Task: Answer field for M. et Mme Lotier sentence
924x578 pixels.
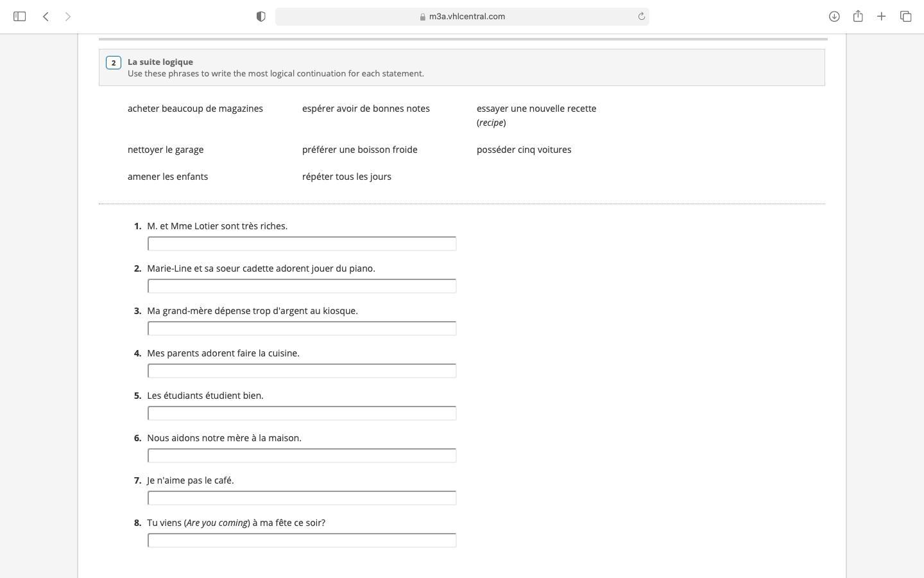Action: (x=302, y=243)
